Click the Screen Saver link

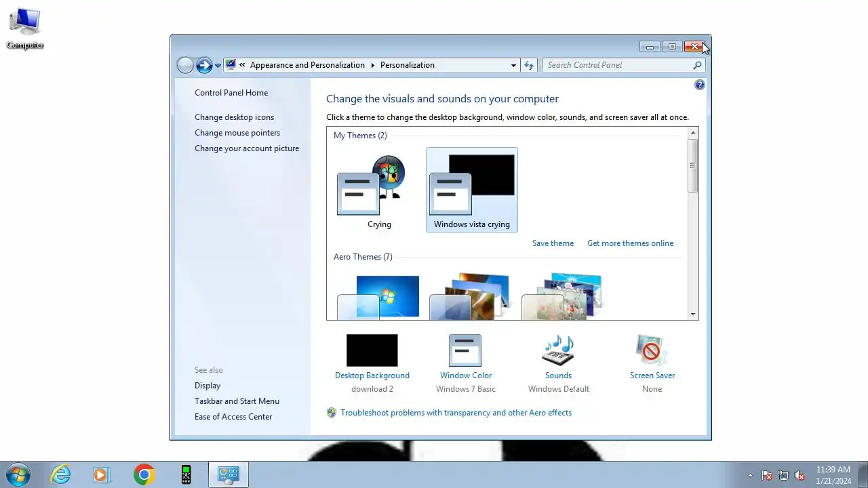point(652,375)
